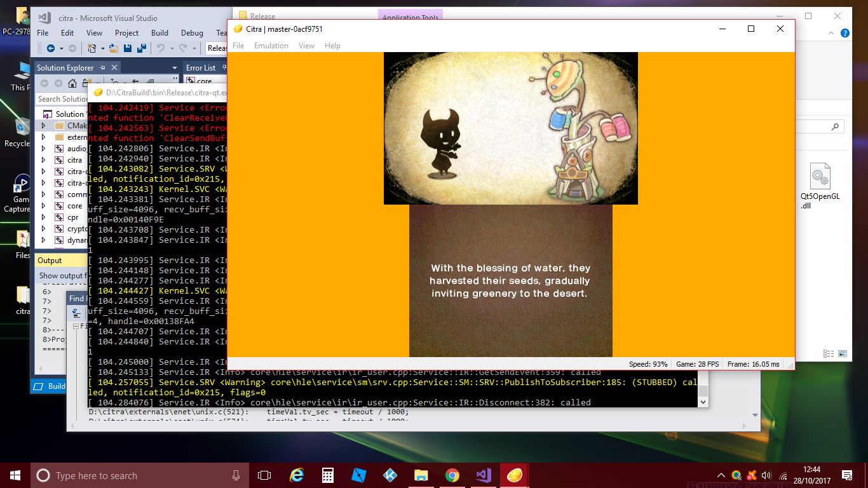The image size is (868, 488).
Task: Click the Open File icon in Visual Studio toolbar
Action: (114, 48)
